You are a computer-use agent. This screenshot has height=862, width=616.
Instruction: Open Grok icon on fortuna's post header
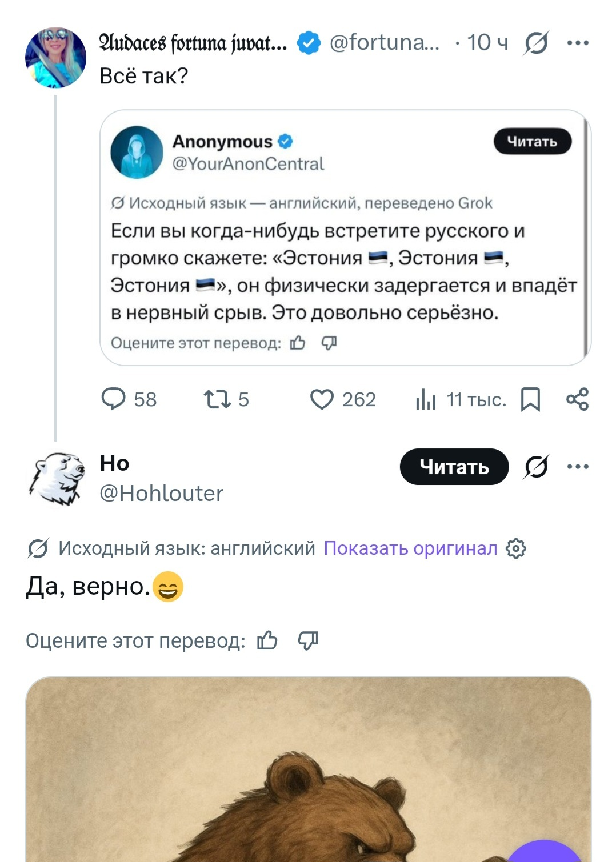536,43
